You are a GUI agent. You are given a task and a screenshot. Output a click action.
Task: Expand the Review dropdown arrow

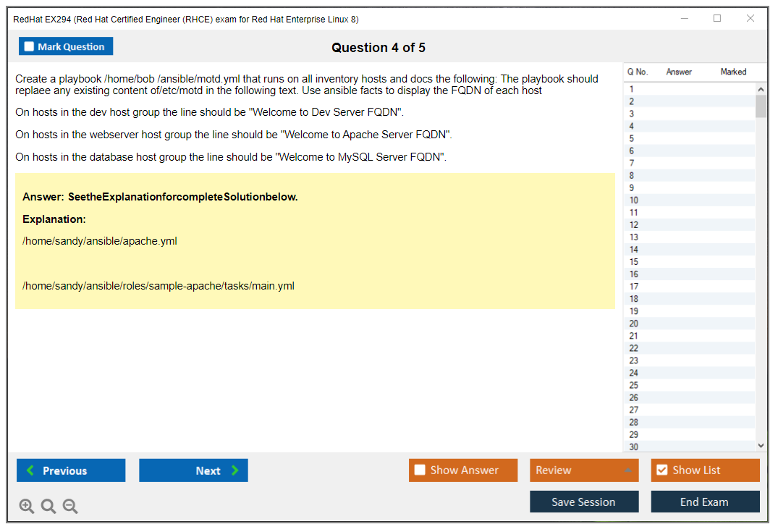pyautogui.click(x=627, y=470)
